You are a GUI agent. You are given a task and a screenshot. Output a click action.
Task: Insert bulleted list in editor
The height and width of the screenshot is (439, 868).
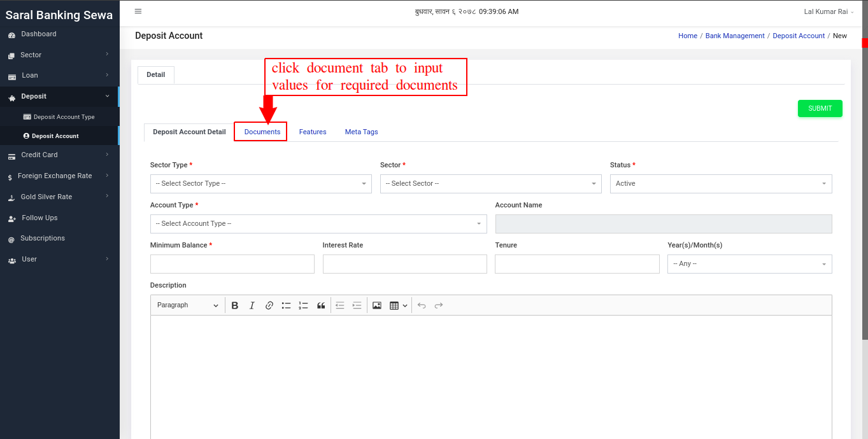click(287, 305)
